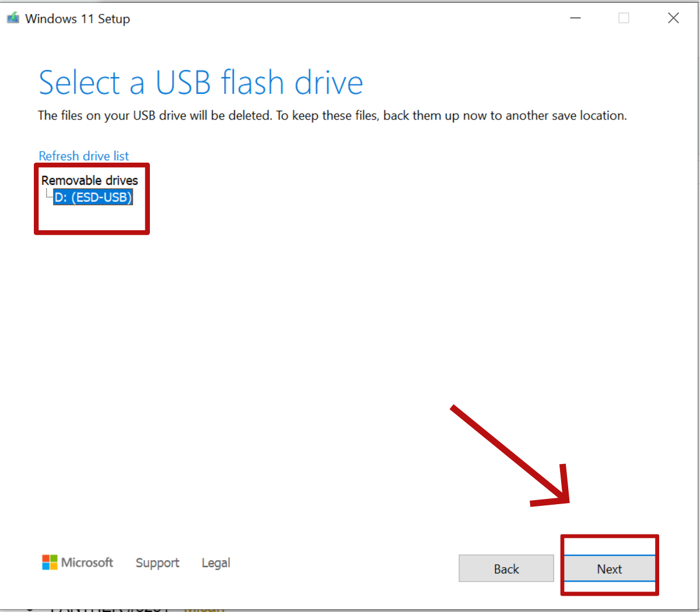Close the Windows 11 Setup window
This screenshot has width=700, height=612.
tap(673, 18)
